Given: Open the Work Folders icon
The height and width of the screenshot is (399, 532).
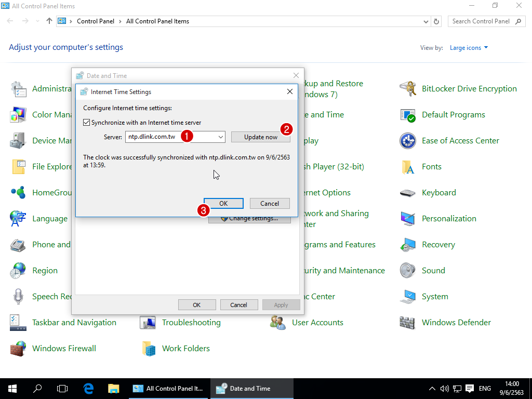Looking at the screenshot, I should pos(148,349).
